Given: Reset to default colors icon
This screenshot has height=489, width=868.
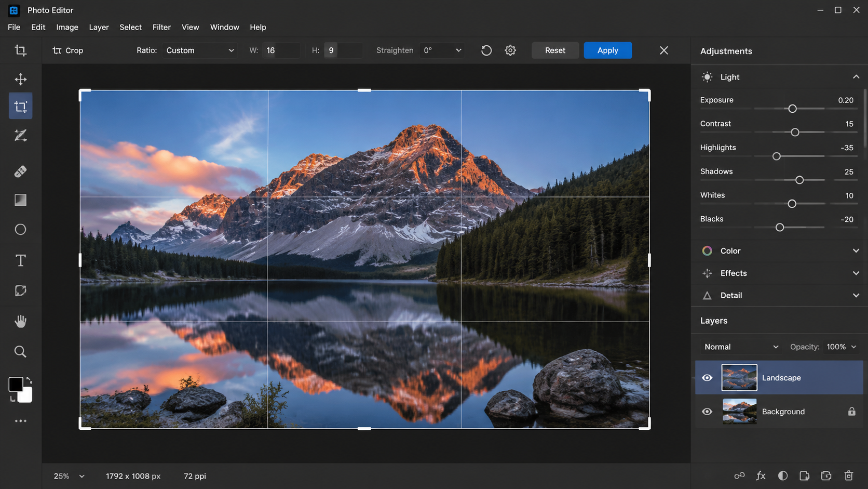Looking at the screenshot, I should pyautogui.click(x=12, y=399).
